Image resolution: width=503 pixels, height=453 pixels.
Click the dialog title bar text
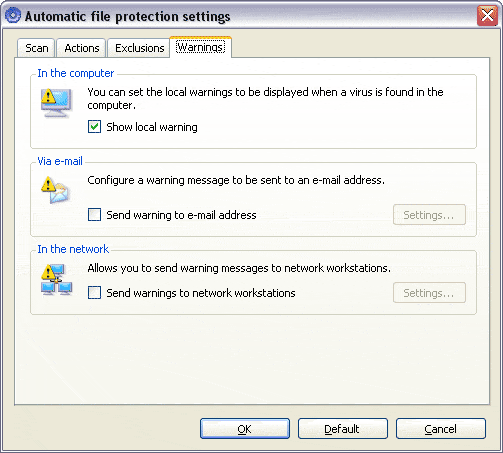(x=127, y=16)
